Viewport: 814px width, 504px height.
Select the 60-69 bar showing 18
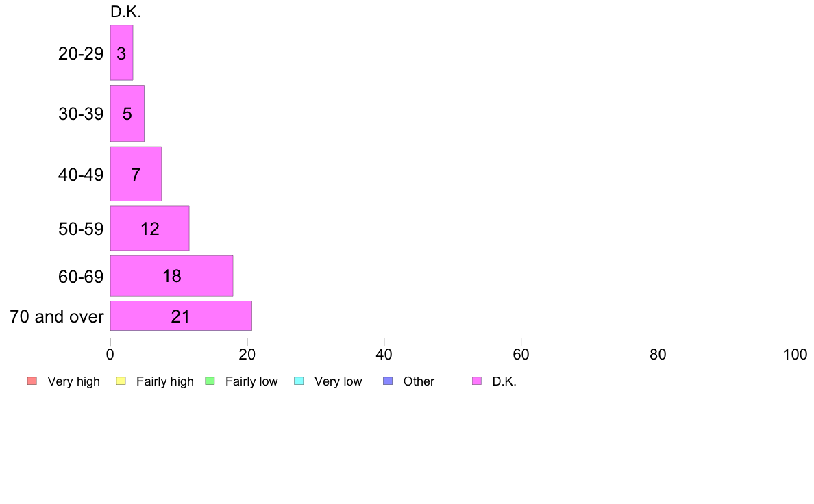[x=171, y=275]
